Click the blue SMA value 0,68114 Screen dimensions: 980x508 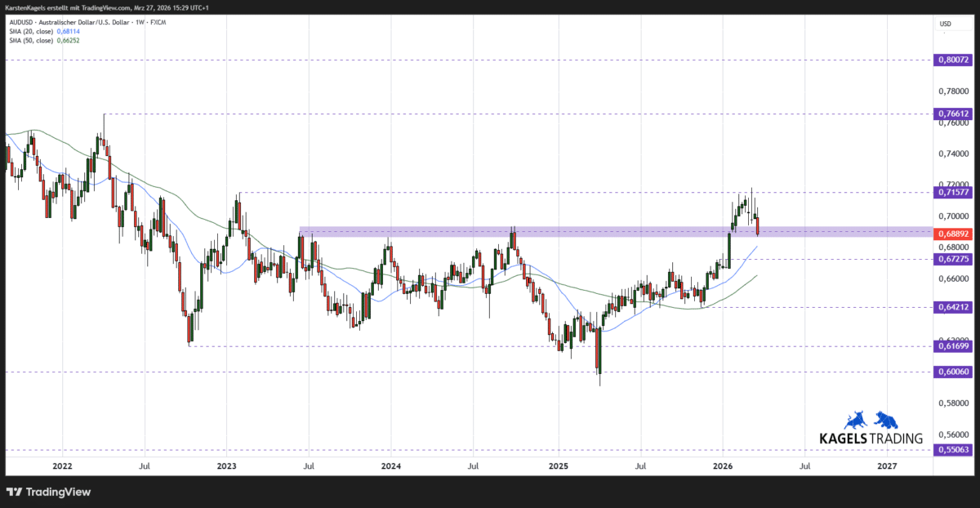click(x=68, y=32)
